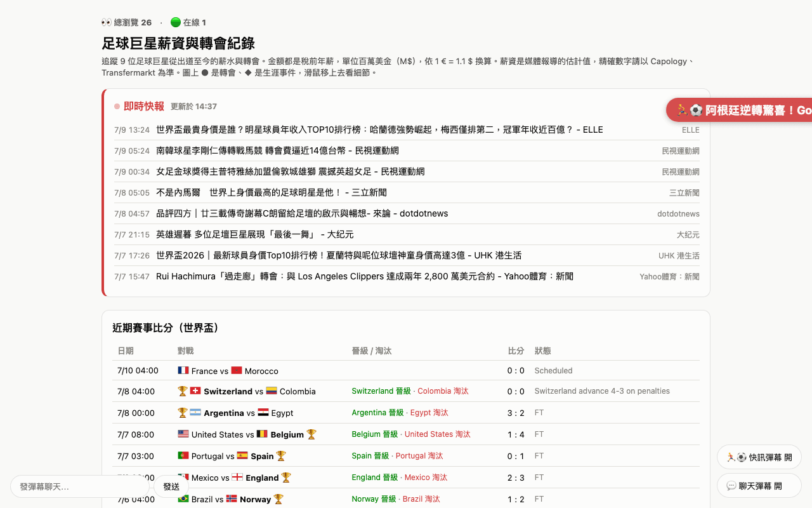The height and width of the screenshot is (508, 812).
Task: Click Norway 晉級 · Brazil 淘汰 text
Action: coord(396,499)
